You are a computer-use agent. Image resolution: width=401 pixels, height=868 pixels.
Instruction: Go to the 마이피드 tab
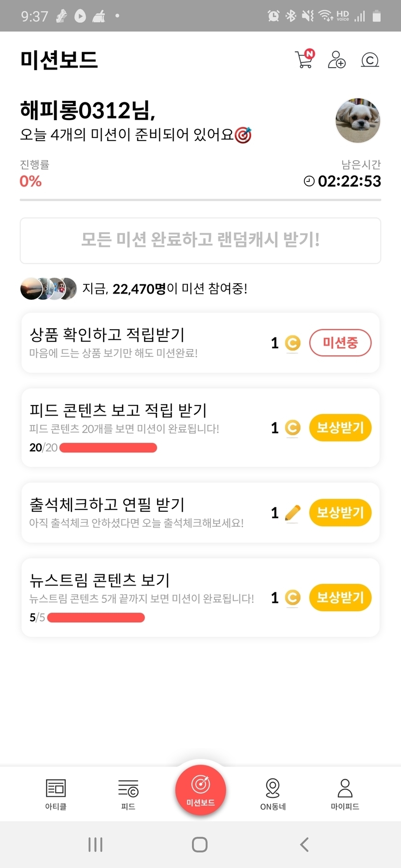point(345,794)
